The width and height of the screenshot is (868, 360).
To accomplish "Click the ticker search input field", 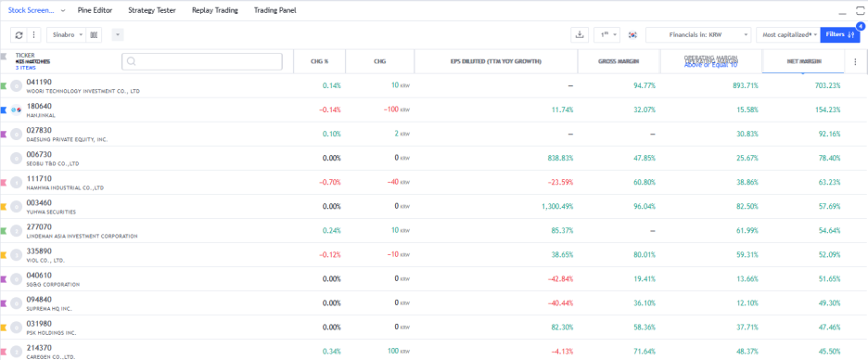I will tap(202, 61).
